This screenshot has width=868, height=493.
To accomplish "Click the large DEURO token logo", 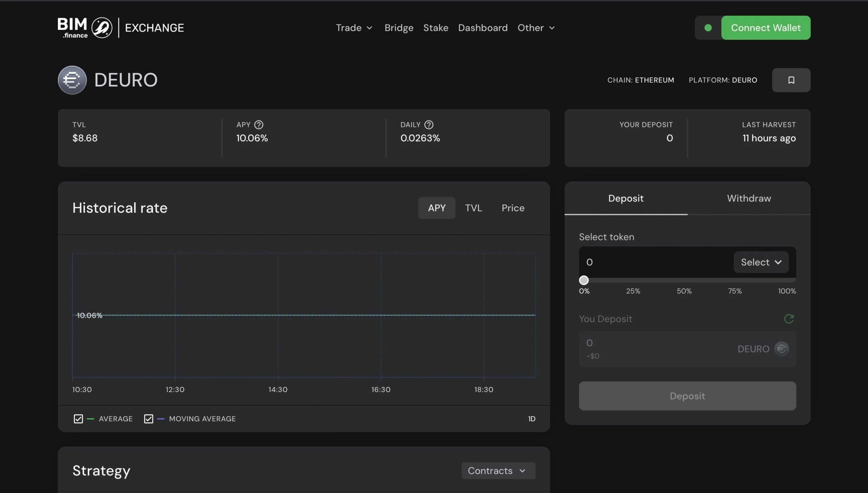I will 72,80.
